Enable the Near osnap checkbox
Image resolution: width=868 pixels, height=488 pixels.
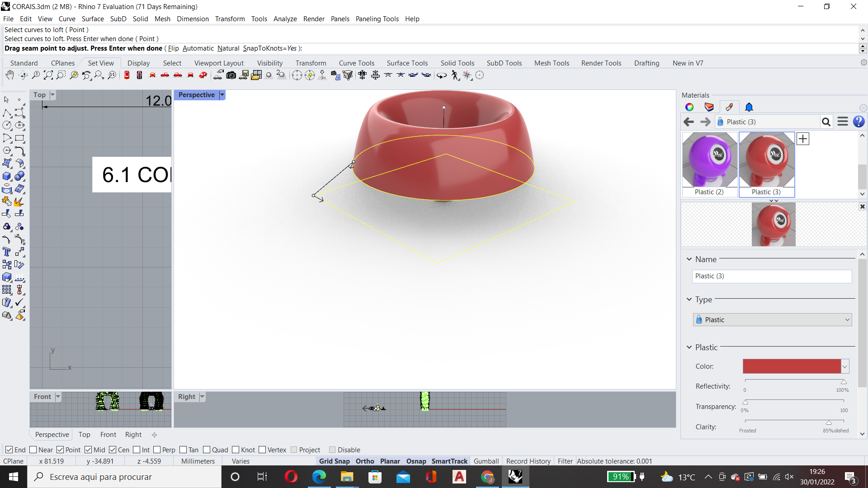pyautogui.click(x=33, y=450)
